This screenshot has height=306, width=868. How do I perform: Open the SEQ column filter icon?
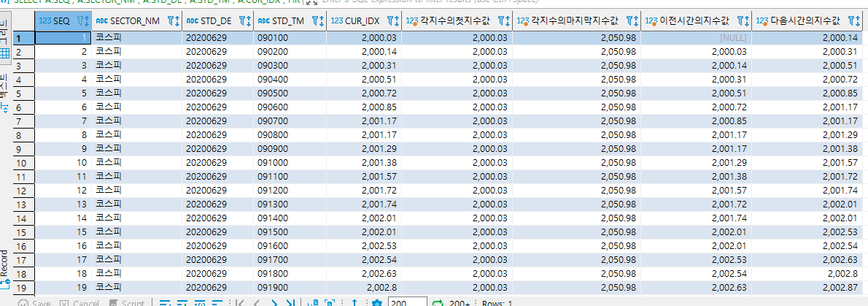click(80, 21)
